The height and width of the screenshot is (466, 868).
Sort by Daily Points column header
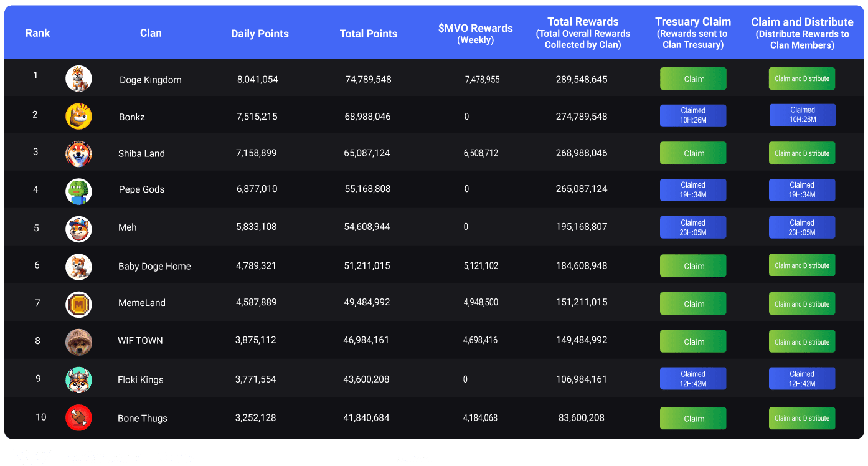pyautogui.click(x=260, y=34)
